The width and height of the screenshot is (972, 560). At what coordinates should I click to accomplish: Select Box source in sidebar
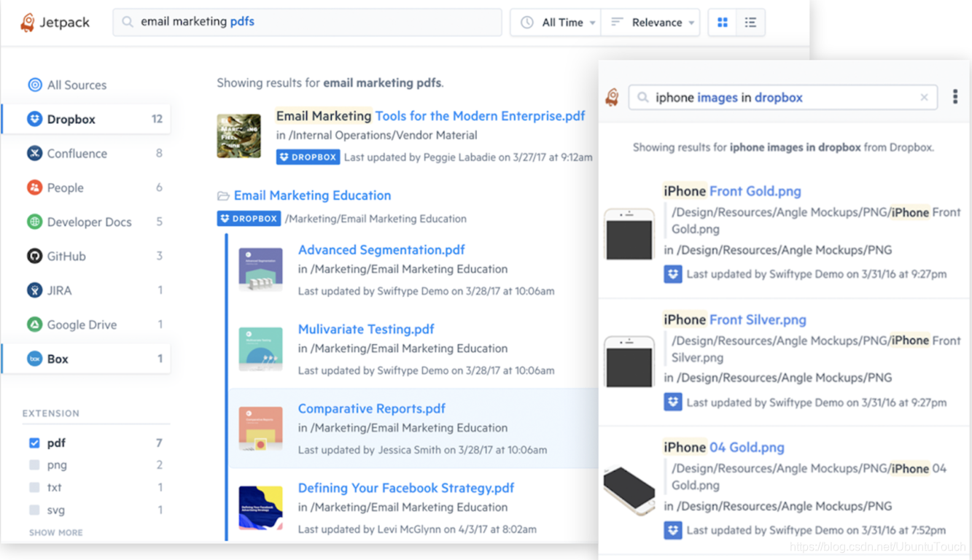tap(86, 359)
